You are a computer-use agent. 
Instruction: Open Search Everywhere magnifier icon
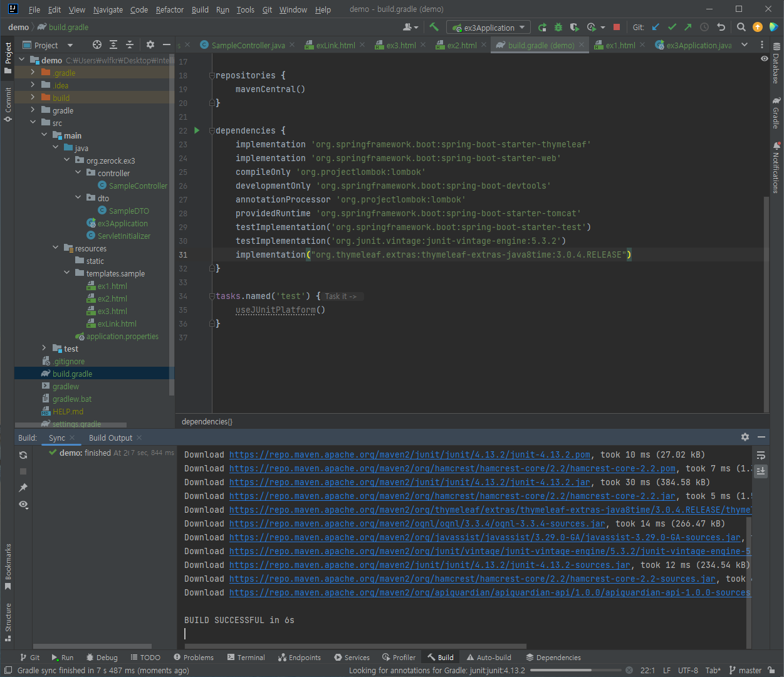pyautogui.click(x=741, y=27)
